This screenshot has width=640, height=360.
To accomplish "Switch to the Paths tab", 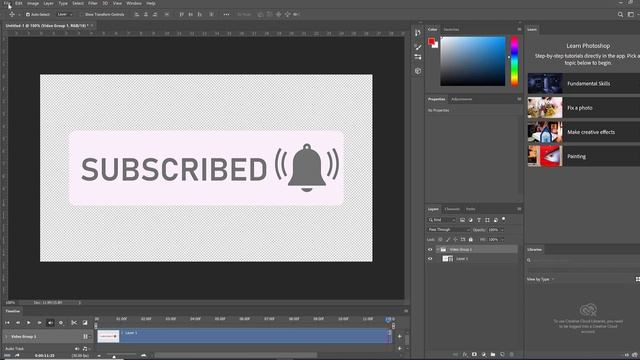I will pos(471,209).
